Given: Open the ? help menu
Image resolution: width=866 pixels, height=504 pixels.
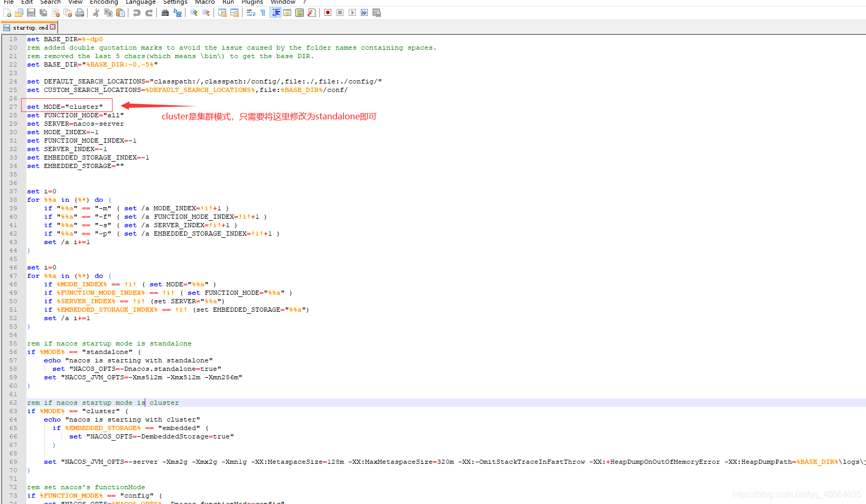Looking at the screenshot, I should [305, 2].
